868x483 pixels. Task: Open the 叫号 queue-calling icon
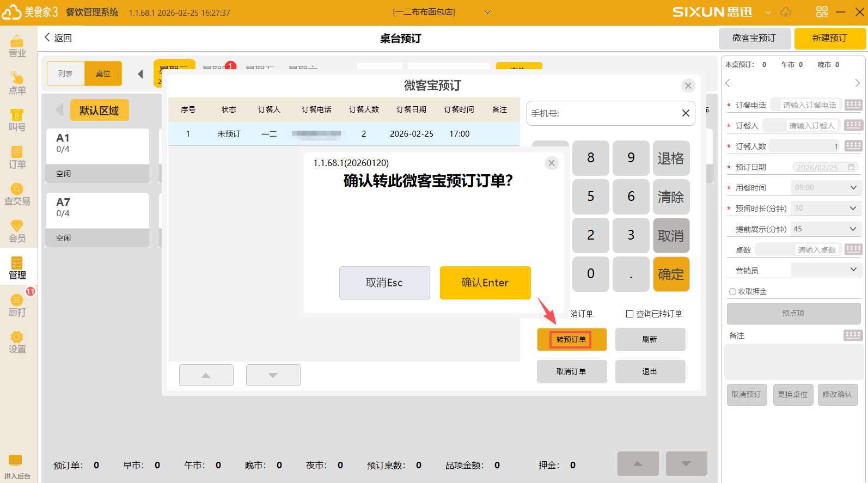pos(17,120)
